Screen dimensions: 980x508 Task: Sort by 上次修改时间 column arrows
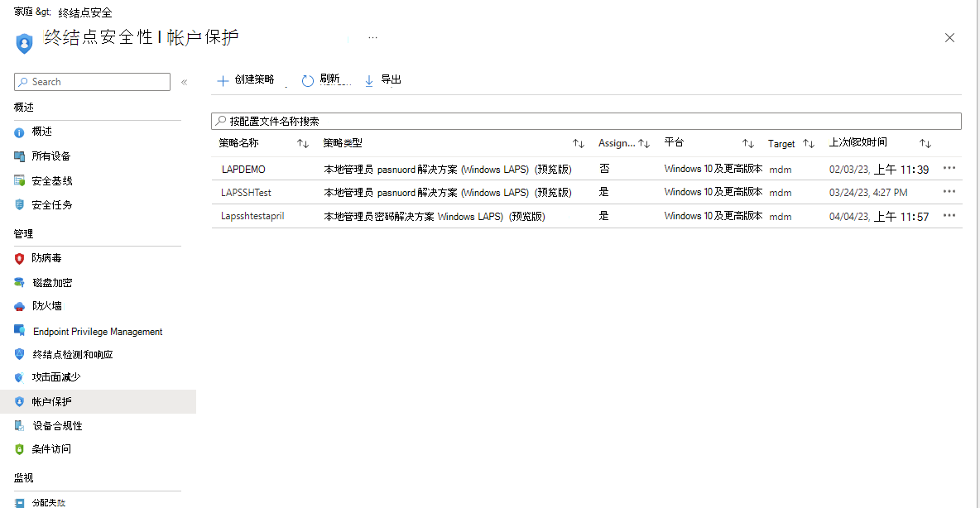click(x=925, y=144)
